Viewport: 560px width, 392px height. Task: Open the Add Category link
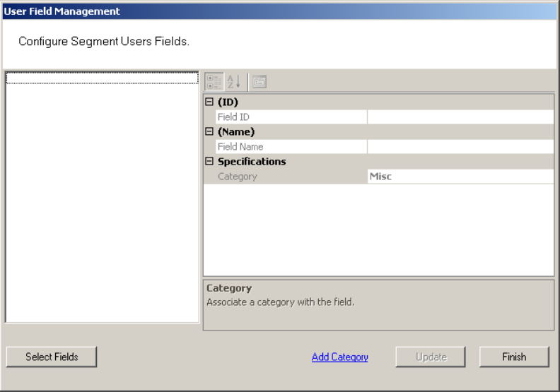(339, 357)
